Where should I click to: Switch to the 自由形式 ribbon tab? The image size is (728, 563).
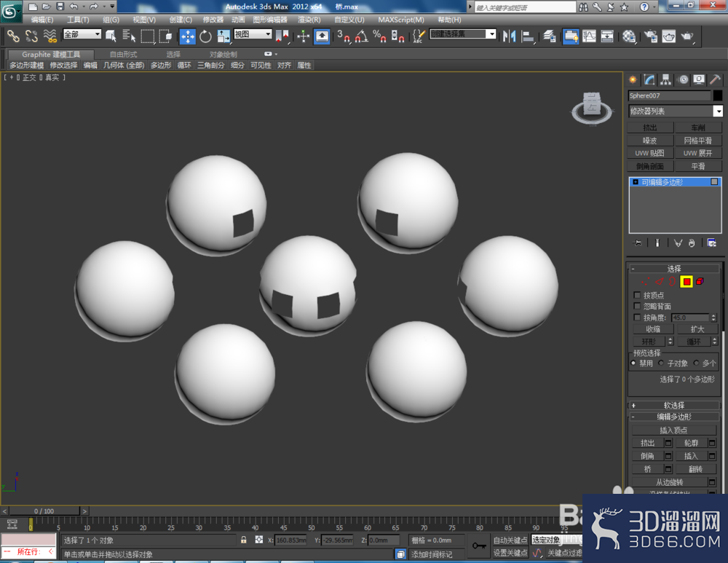[124, 55]
